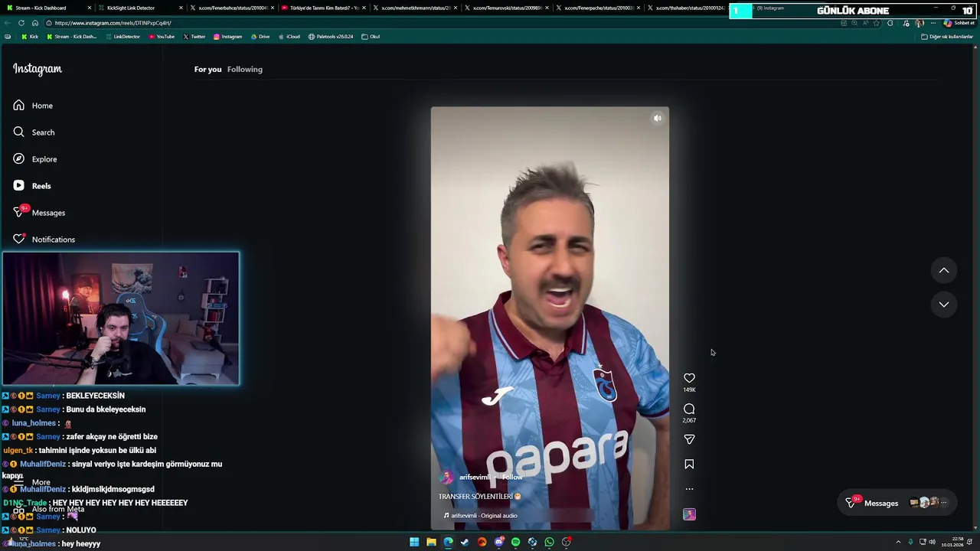
Task: Show hidden system tray icons
Action: (898, 542)
